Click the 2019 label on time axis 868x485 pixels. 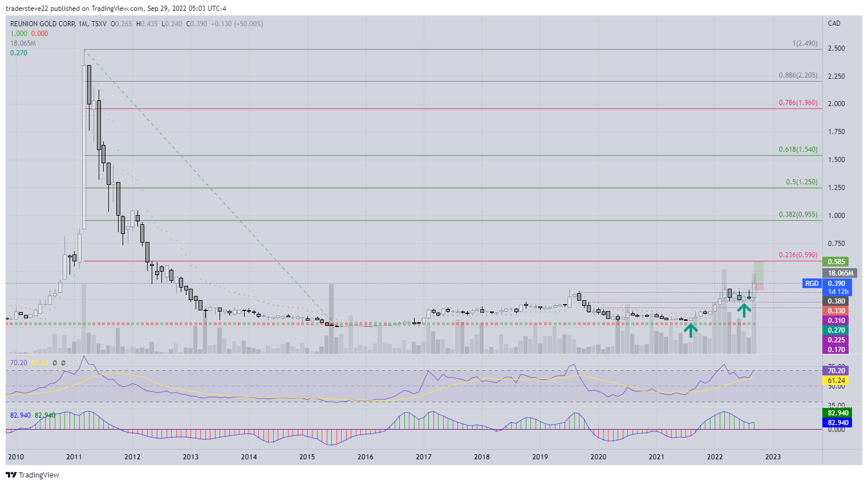540,457
